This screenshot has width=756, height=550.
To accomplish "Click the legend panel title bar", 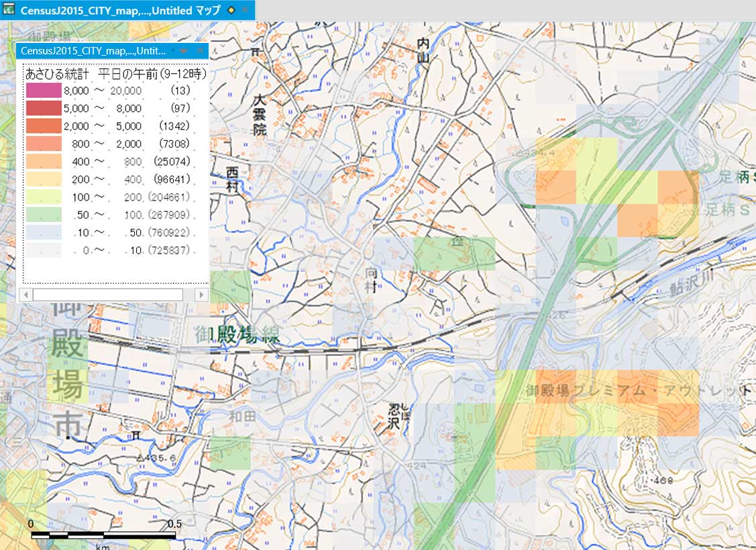I will point(94,51).
